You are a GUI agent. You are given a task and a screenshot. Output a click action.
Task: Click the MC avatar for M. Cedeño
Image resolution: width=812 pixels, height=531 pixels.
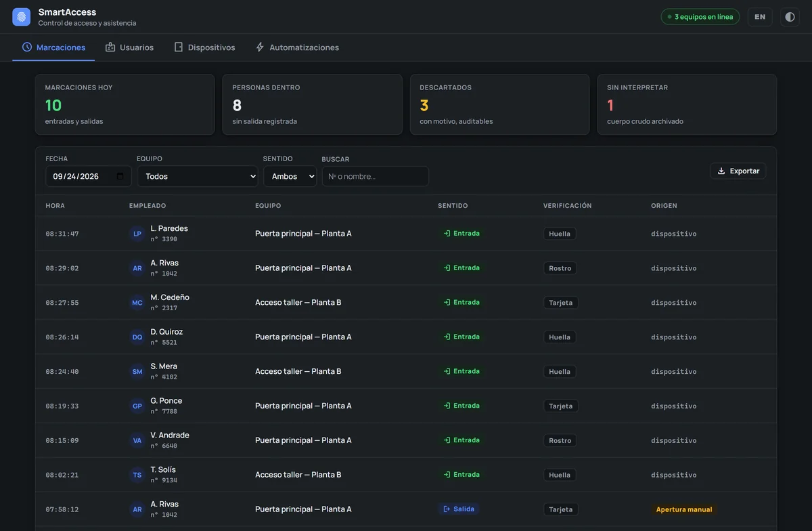point(137,303)
